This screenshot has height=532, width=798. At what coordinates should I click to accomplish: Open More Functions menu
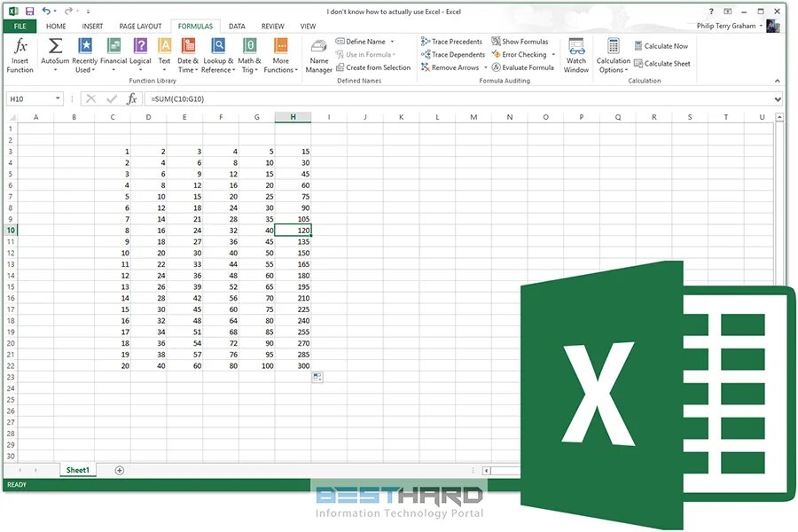point(280,55)
